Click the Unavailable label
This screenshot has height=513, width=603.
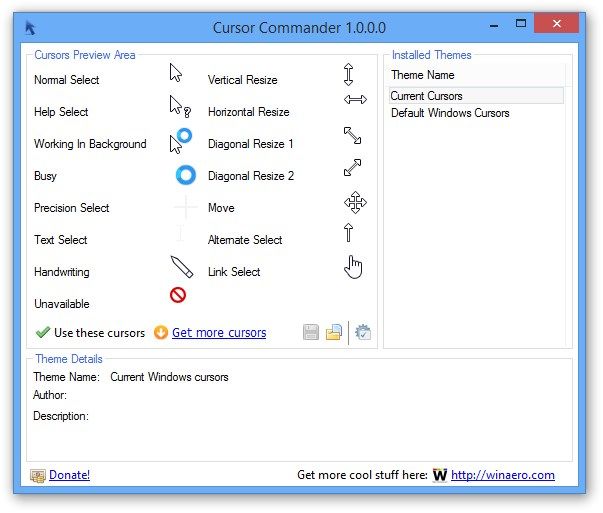coord(62,304)
